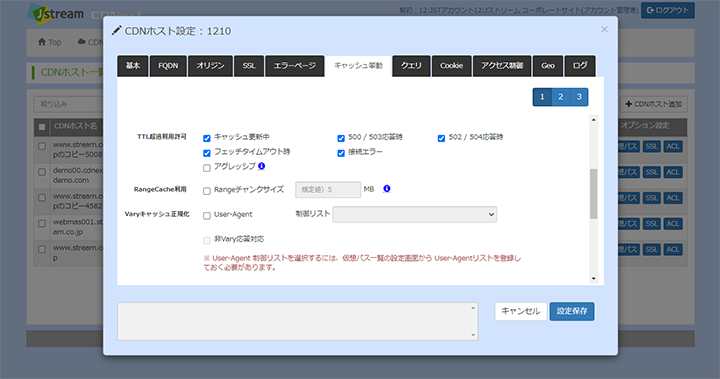Image resolution: width=720 pixels, height=379 pixels.
Task: Open Geo tab
Action: point(548,66)
